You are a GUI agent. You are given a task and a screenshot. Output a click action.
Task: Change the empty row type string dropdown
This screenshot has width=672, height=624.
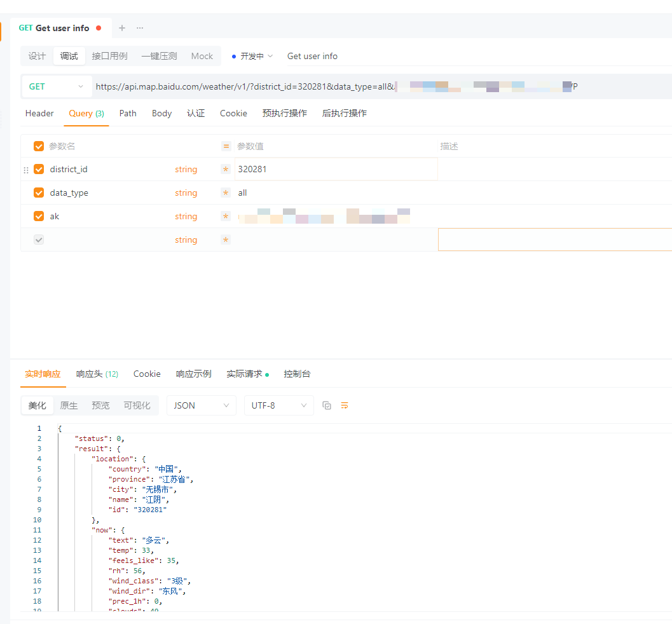(186, 240)
